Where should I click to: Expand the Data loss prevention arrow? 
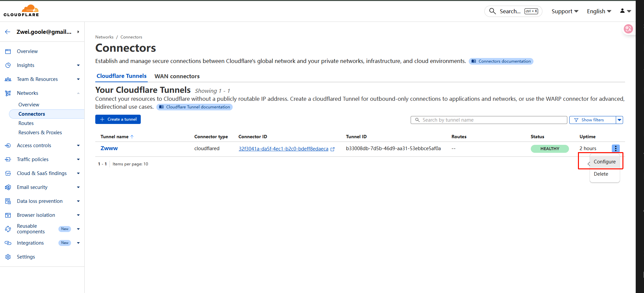point(78,201)
